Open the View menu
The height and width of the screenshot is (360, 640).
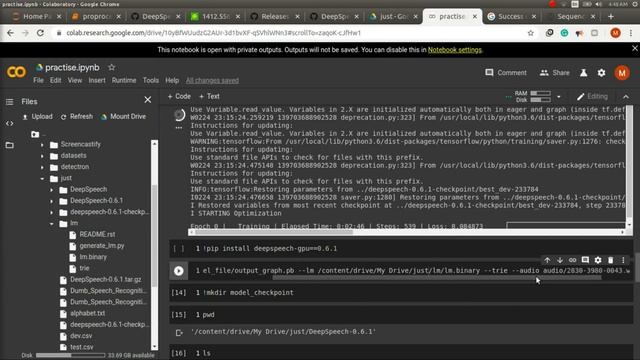75,80
